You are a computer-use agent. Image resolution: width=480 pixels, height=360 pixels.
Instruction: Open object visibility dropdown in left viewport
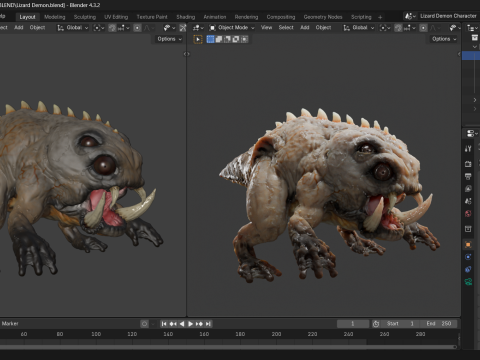[x=169, y=28]
